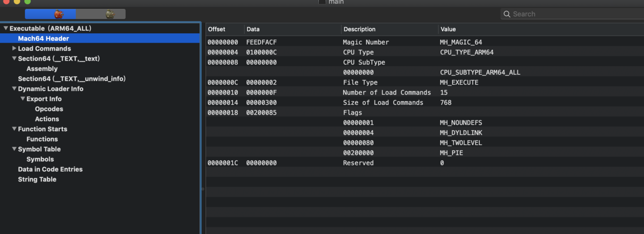Click offset 0000001C cell
Image resolution: width=644 pixels, height=234 pixels.
coord(223,163)
